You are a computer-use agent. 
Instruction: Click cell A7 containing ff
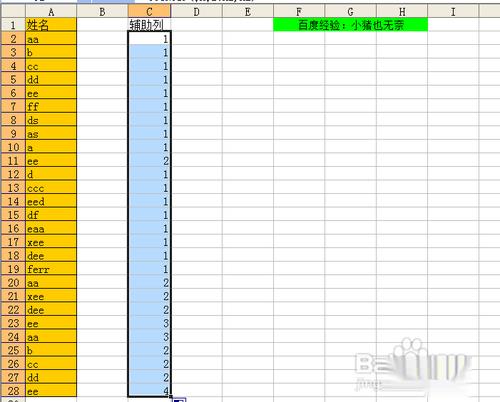51,107
